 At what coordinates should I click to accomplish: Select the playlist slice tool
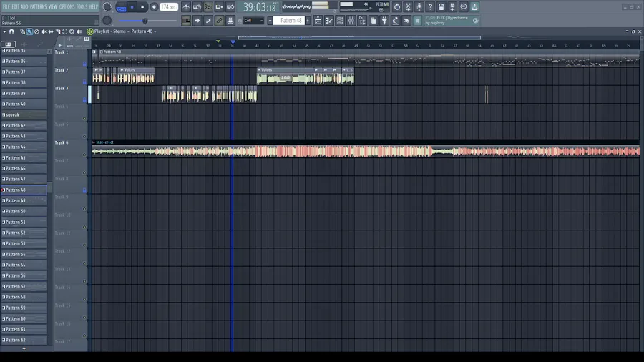point(58,31)
